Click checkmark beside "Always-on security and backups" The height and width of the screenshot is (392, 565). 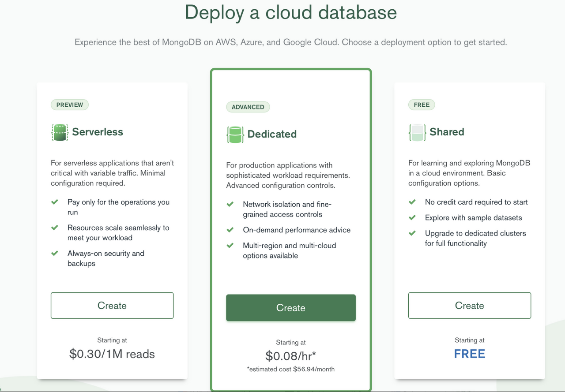[55, 253]
